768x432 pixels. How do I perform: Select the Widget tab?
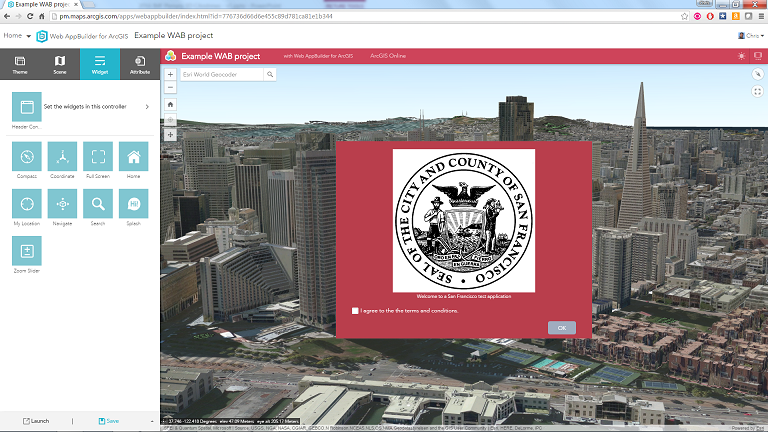coord(100,64)
